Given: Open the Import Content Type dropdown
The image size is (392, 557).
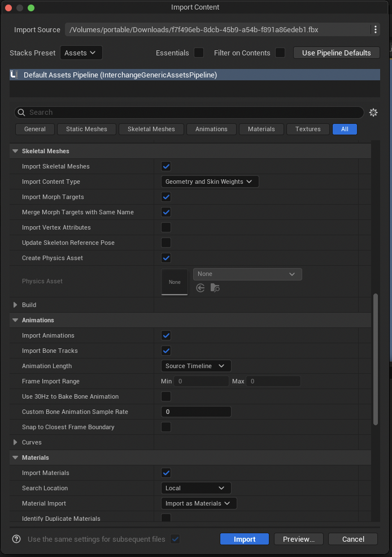Looking at the screenshot, I should pos(210,182).
